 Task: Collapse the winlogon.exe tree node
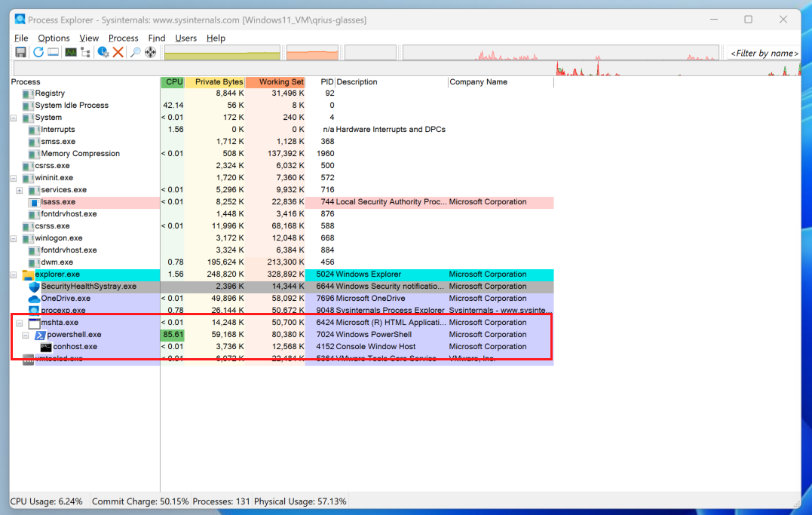[14, 239]
